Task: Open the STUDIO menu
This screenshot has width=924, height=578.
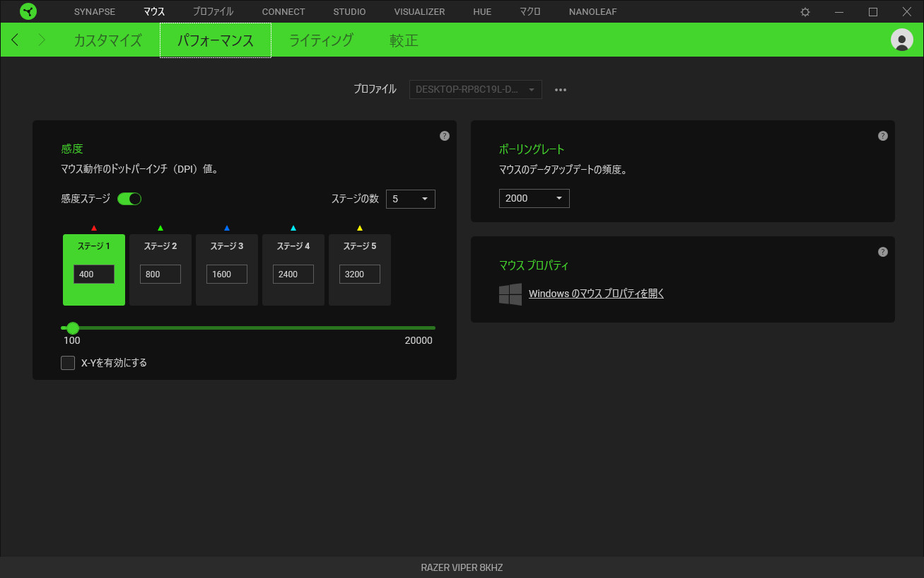Action: point(349,12)
